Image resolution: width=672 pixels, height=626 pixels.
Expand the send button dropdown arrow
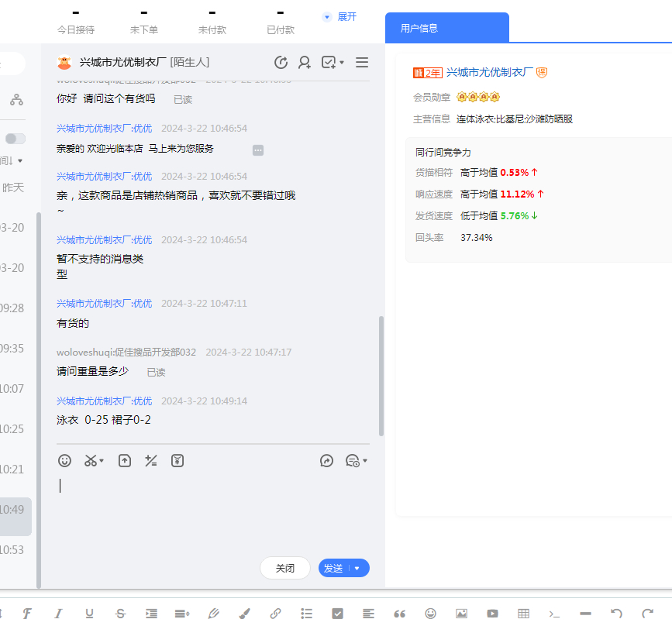pyautogui.click(x=357, y=569)
